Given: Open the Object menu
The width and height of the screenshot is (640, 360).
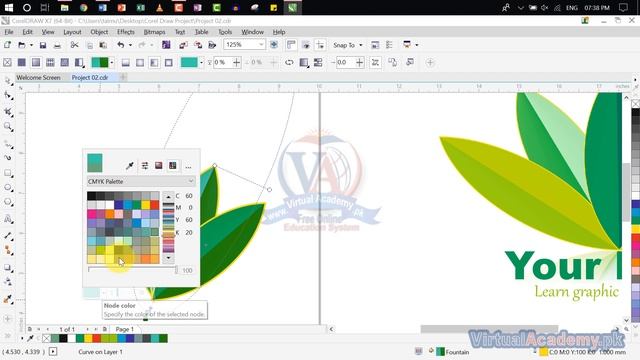Looking at the screenshot, I should (99, 32).
